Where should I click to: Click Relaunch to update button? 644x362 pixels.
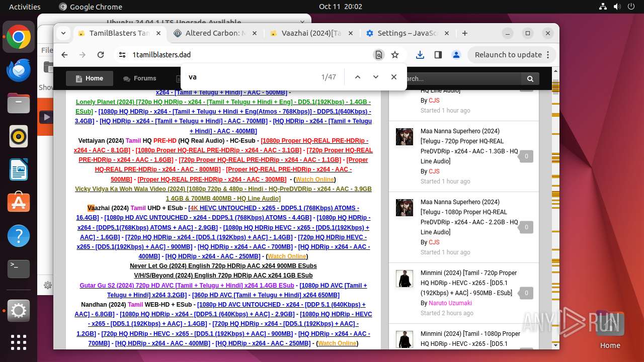tap(512, 55)
